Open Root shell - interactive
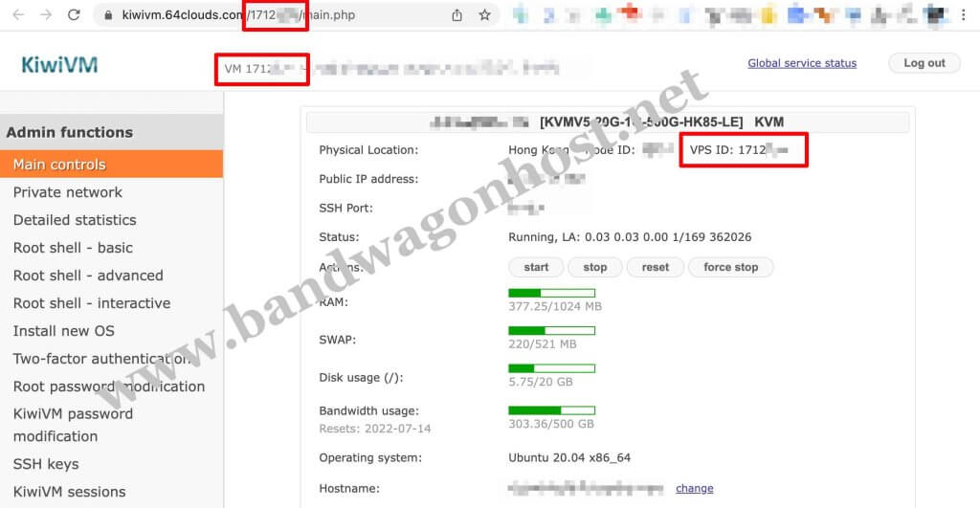Image resolution: width=980 pixels, height=508 pixels. pos(92,303)
